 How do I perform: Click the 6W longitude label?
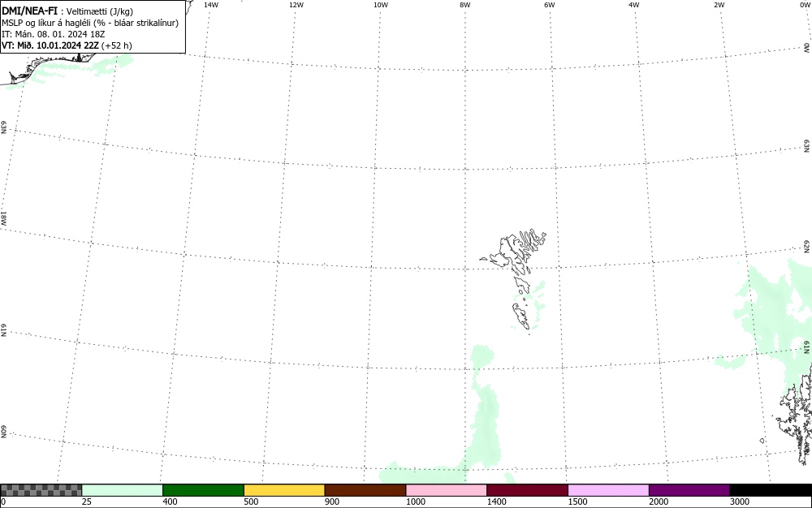coord(550,5)
